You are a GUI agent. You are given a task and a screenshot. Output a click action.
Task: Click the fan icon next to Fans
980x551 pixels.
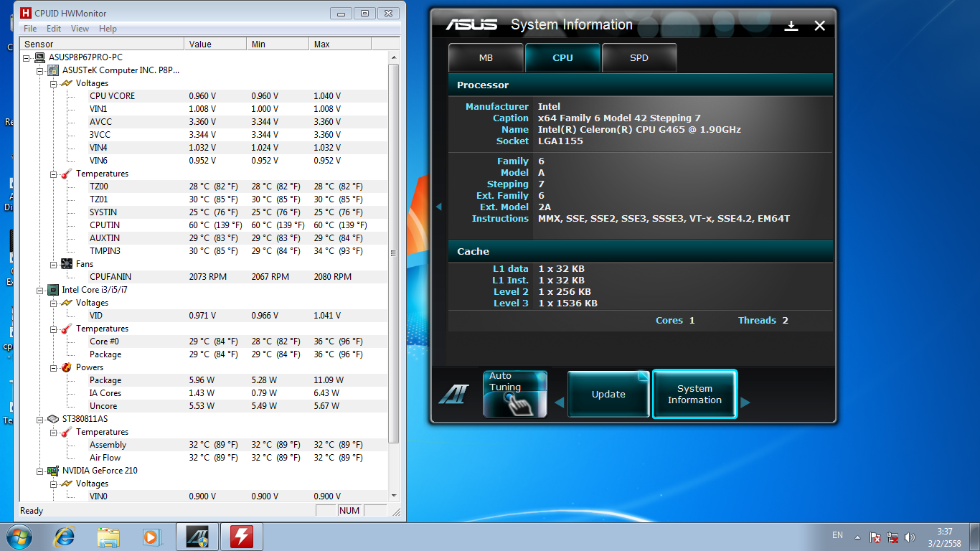tap(66, 264)
